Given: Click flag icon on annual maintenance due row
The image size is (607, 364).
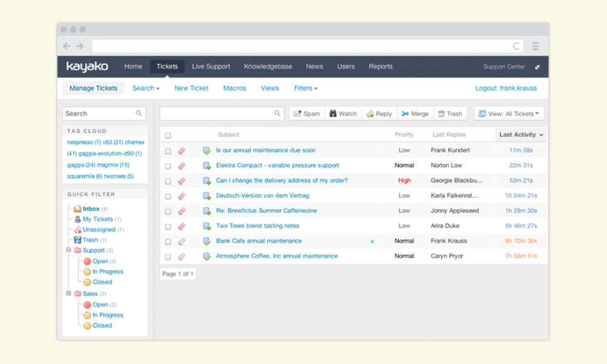Looking at the screenshot, I should (181, 150).
